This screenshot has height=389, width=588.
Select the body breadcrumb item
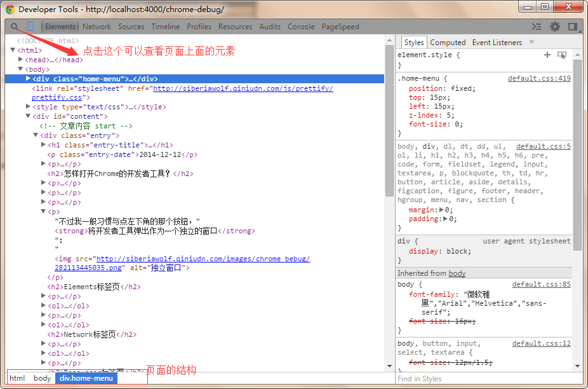pyautogui.click(x=42, y=378)
